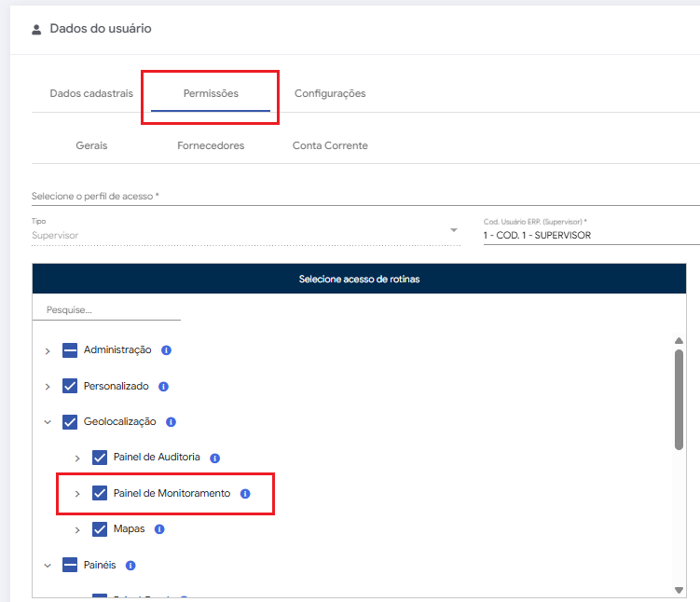700x602 pixels.
Task: Go to the Conta Corrente sub-tab
Action: pos(330,145)
